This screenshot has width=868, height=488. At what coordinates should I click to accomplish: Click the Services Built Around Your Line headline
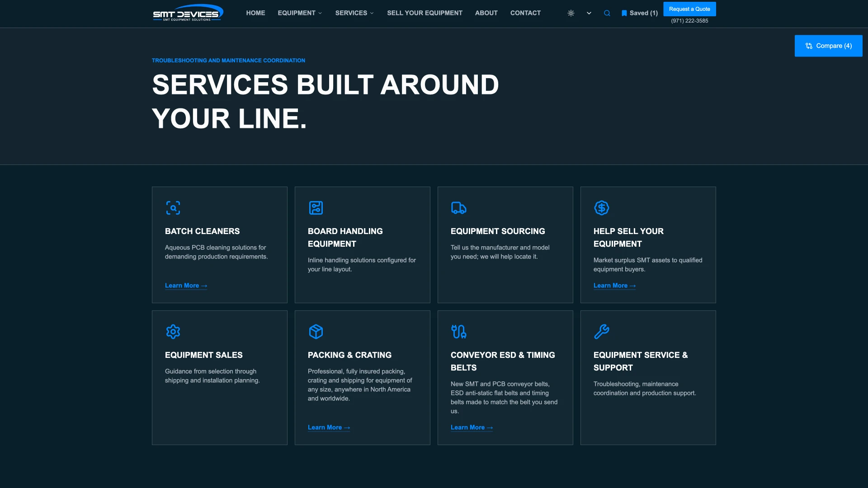(325, 102)
